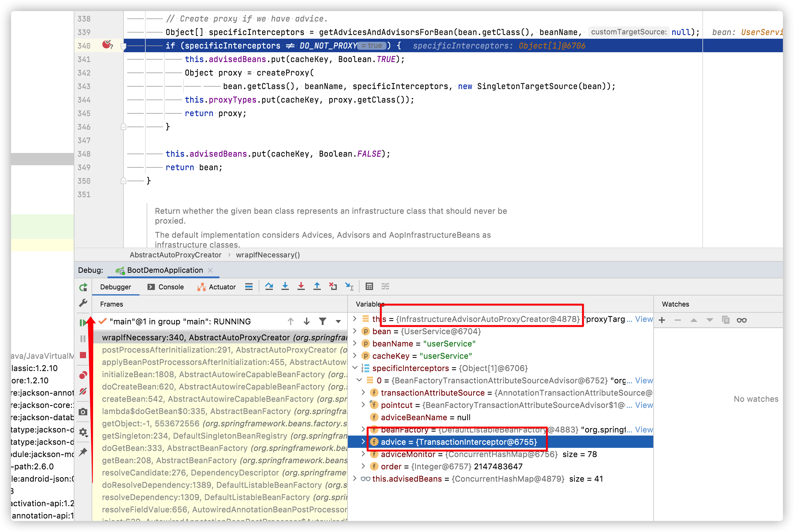Image resolution: width=794 pixels, height=532 pixels.
Task: Toggle the Frames filter funnel icon
Action: (323, 321)
